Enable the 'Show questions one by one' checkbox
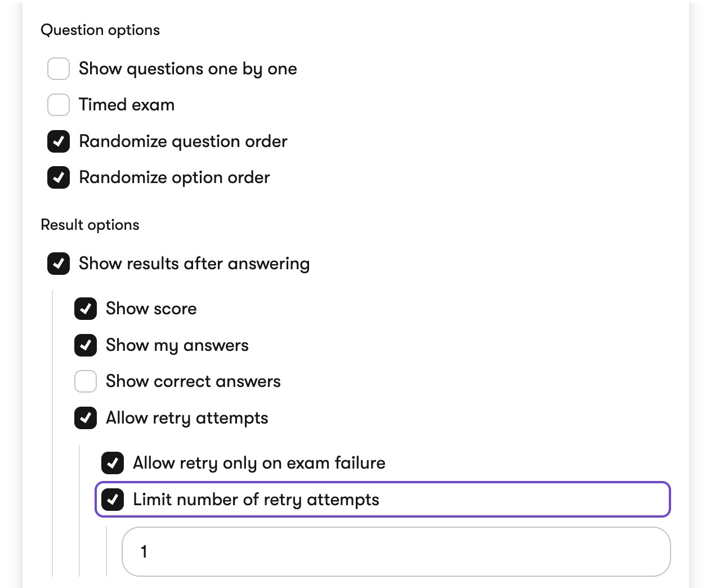Image resolution: width=715 pixels, height=588 pixels. click(x=59, y=69)
